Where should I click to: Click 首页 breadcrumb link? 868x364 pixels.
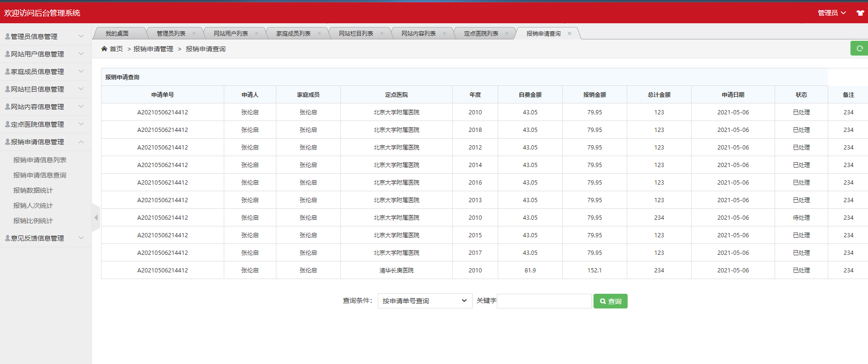tap(116, 49)
